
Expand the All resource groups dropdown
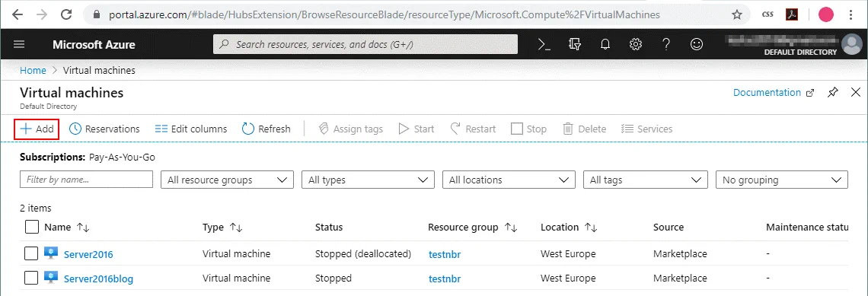[x=227, y=180]
